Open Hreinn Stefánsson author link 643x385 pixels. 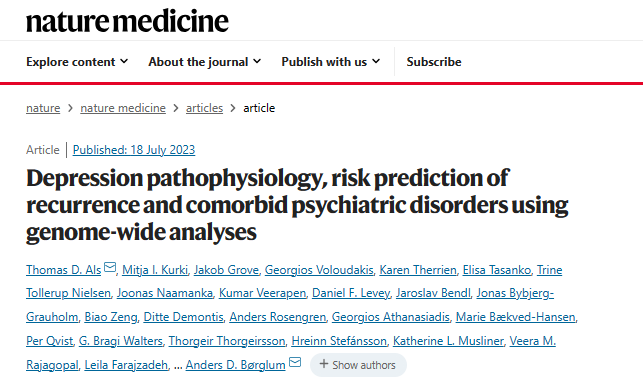(x=339, y=341)
